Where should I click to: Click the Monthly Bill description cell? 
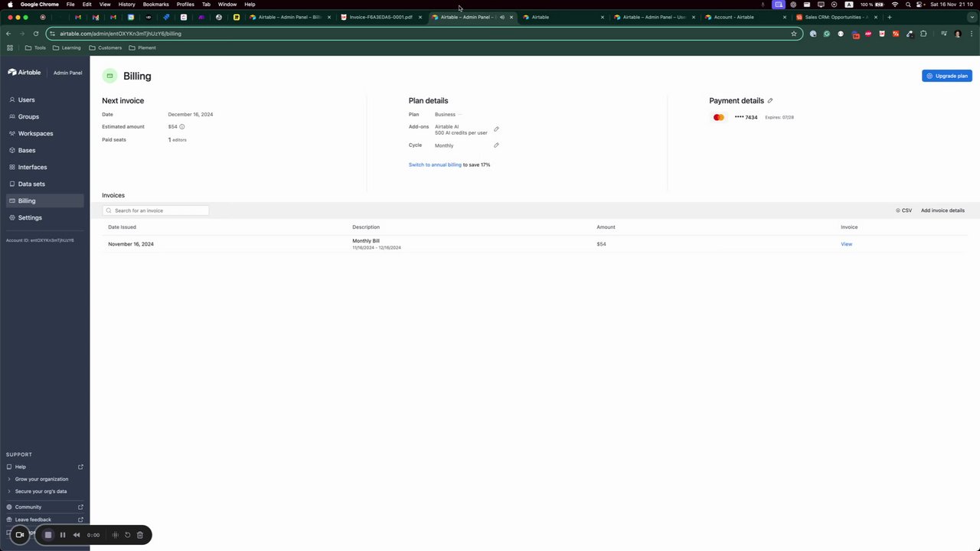(376, 244)
